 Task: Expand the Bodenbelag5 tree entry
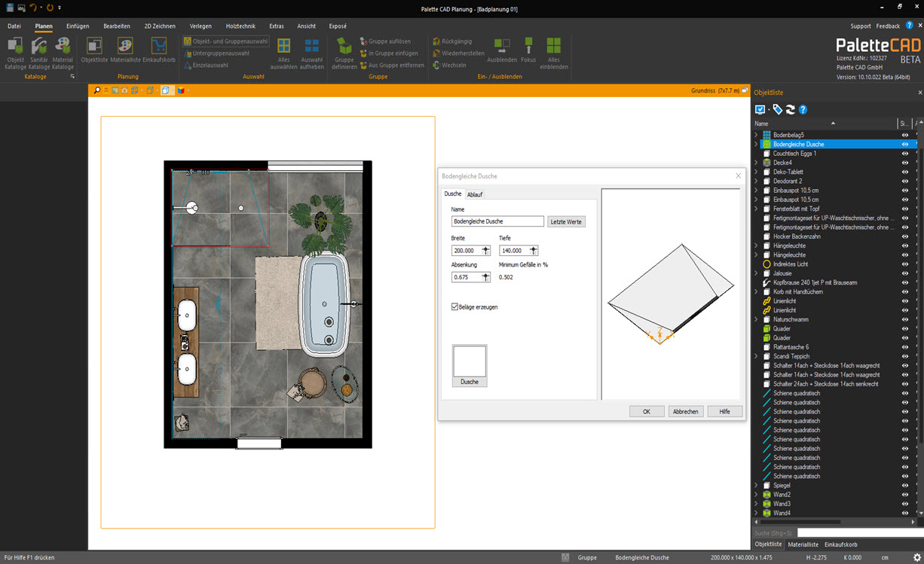[757, 134]
